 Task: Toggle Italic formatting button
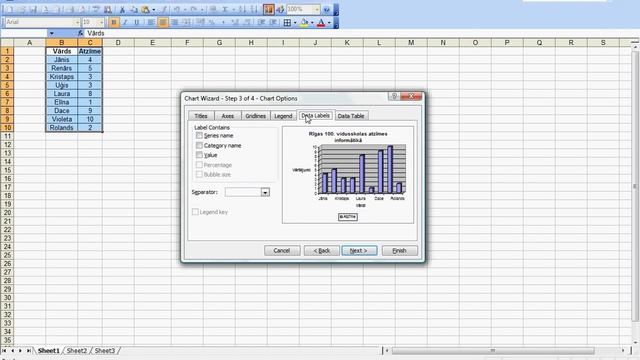click(125, 22)
